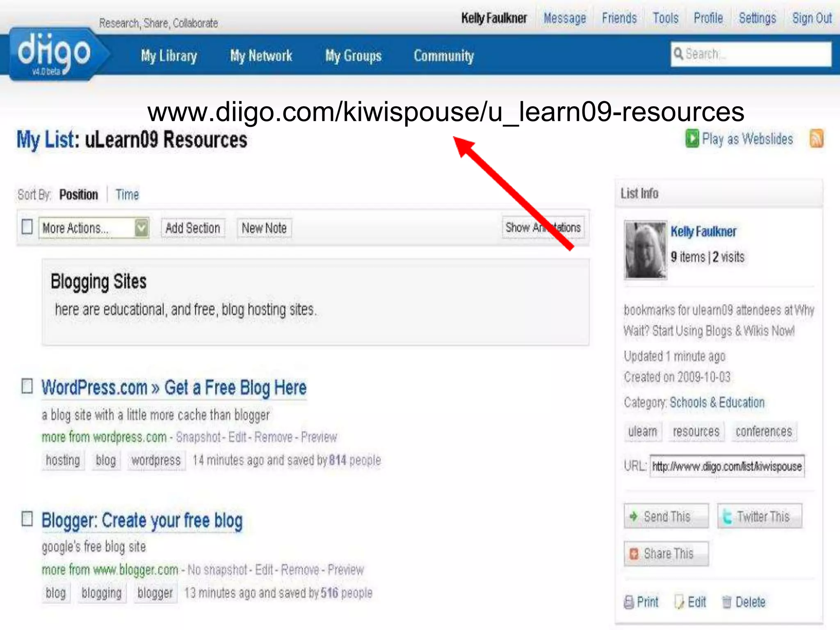Screen dimensions: 840x630
Task: Sort the list by Position
Action: coord(79,194)
